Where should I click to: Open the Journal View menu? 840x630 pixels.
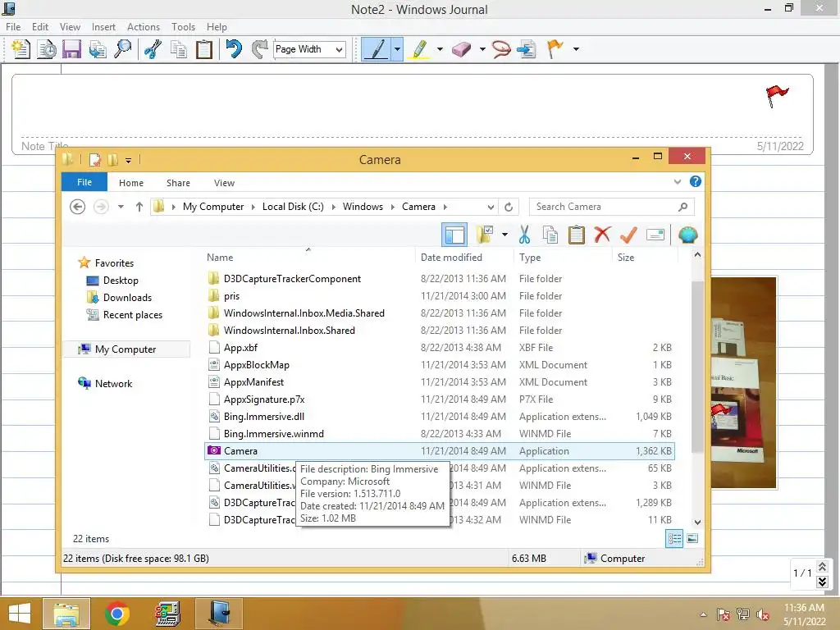coord(70,27)
